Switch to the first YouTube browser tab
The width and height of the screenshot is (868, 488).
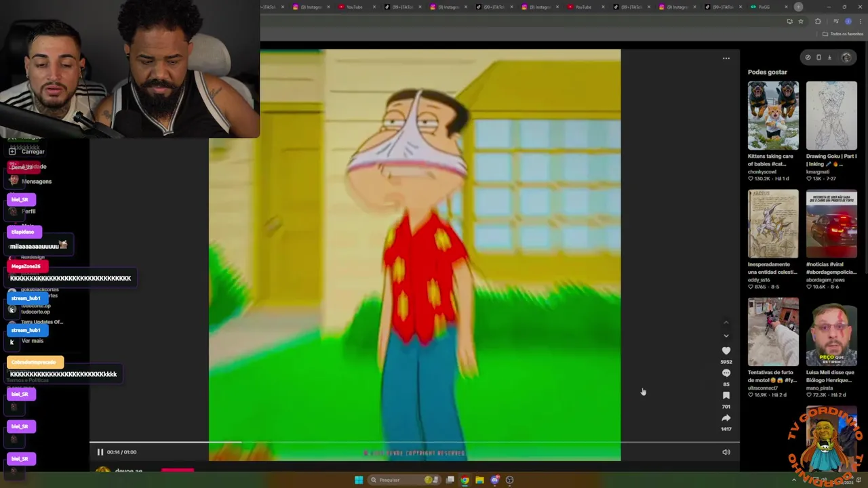(358, 7)
